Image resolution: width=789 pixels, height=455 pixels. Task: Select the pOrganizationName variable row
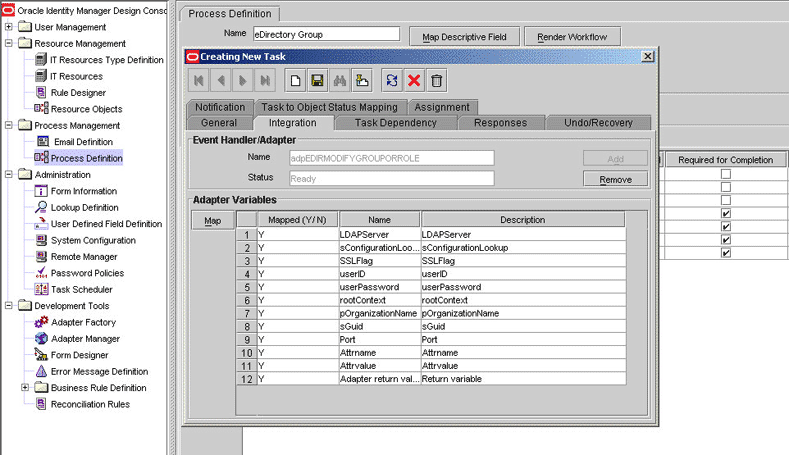[431, 313]
